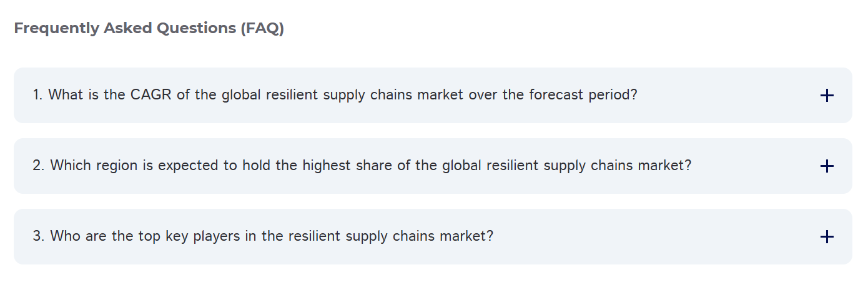
Task: Click the "(FAQ)" abbreviation in the heading
Action: [261, 29]
